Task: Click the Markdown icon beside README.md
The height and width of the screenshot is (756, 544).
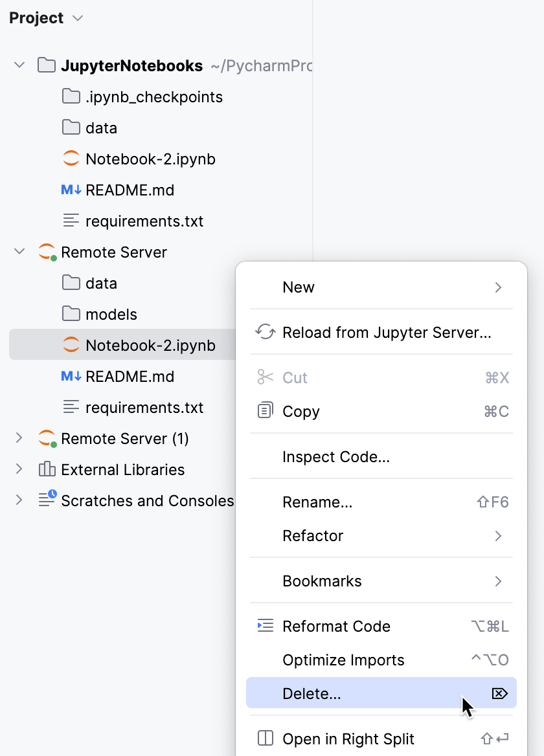Action: 70,190
